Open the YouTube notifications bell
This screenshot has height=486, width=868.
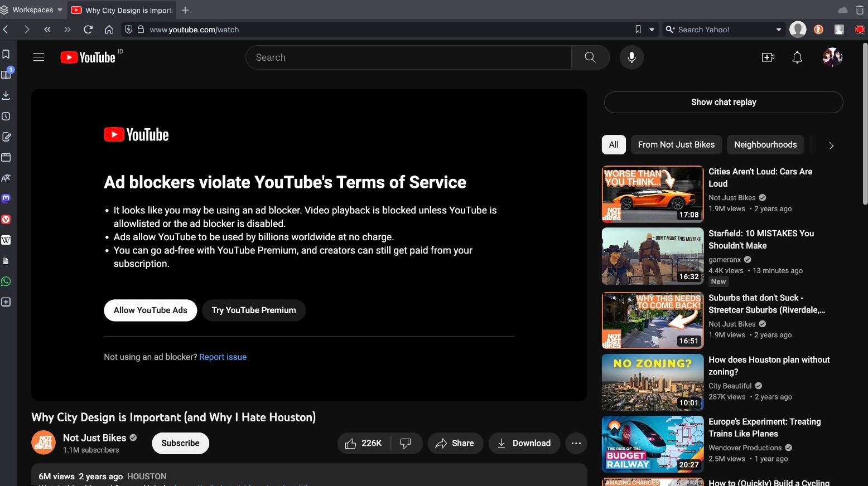(x=797, y=57)
